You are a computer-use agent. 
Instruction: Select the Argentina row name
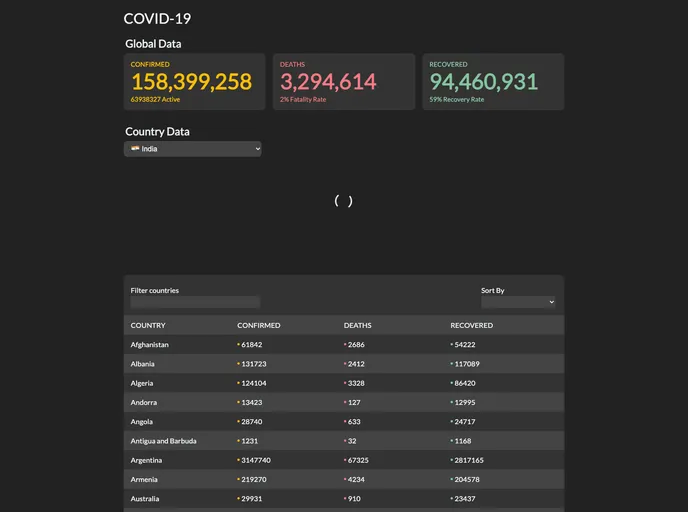(146, 460)
